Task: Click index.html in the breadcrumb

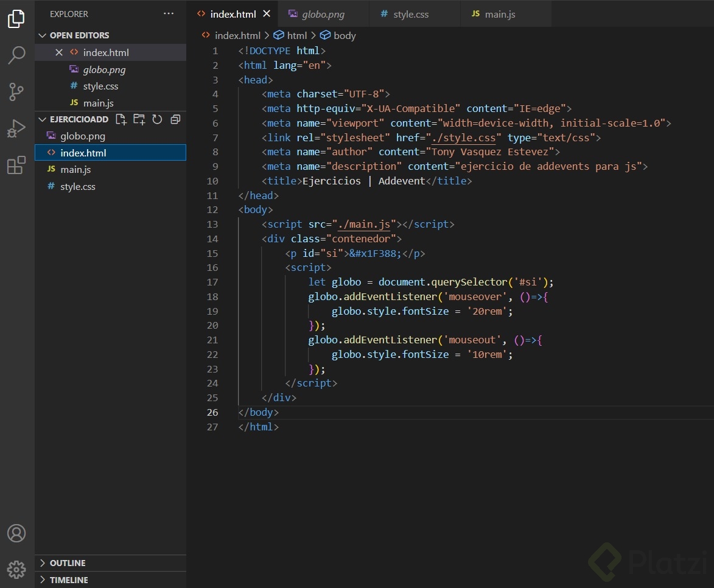Action: 237,35
